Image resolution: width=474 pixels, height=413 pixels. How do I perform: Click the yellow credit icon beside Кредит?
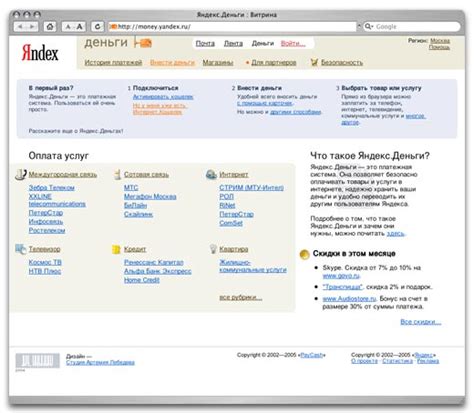116,249
